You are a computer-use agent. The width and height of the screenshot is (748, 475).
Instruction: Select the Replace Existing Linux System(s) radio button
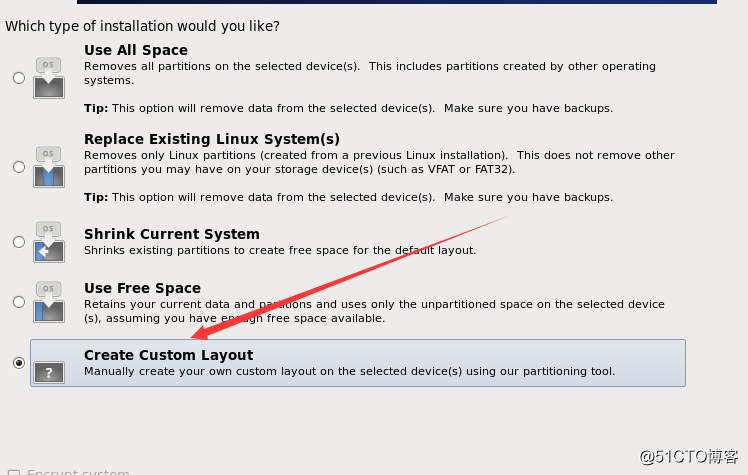tap(19, 167)
